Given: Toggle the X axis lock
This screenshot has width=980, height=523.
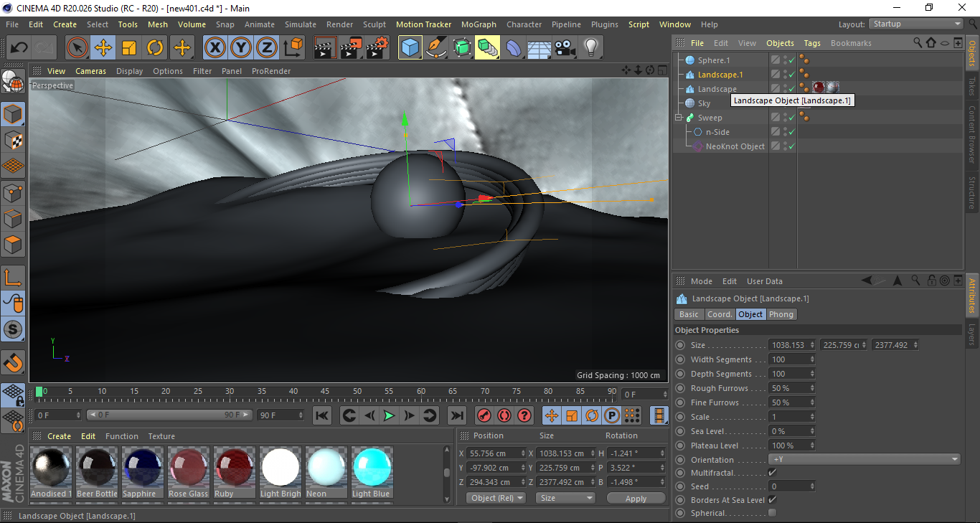Looking at the screenshot, I should point(215,48).
